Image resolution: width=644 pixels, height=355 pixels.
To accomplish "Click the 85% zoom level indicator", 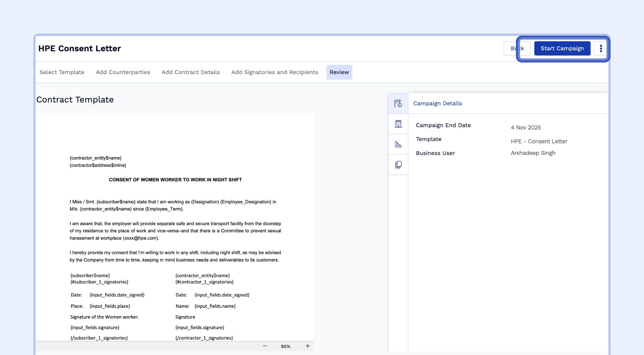I will click(x=286, y=346).
